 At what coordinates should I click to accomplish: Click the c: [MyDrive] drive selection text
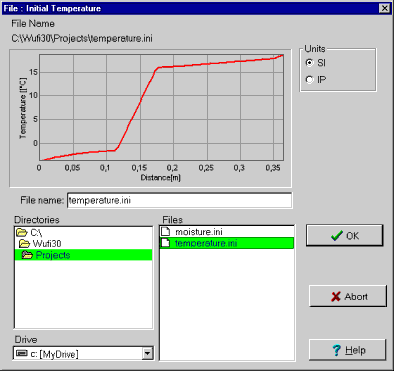54,354
